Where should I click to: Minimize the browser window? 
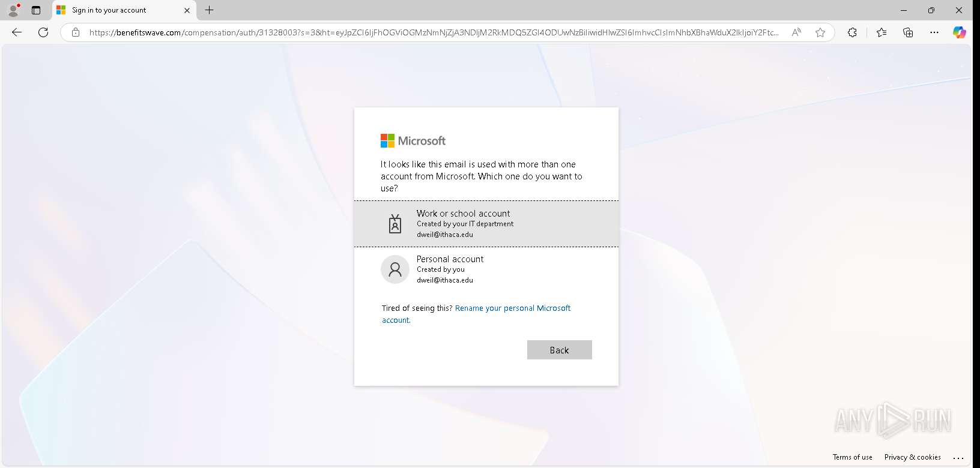click(x=904, y=10)
